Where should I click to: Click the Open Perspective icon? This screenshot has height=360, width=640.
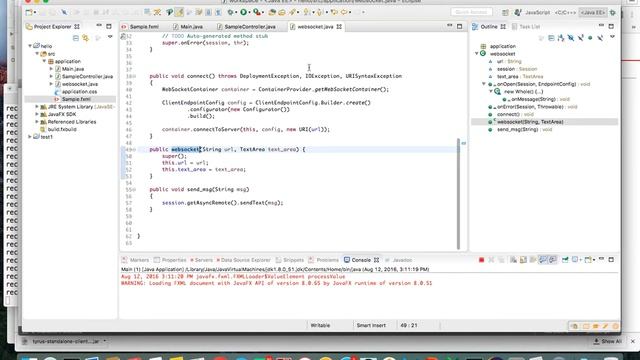(x=505, y=13)
